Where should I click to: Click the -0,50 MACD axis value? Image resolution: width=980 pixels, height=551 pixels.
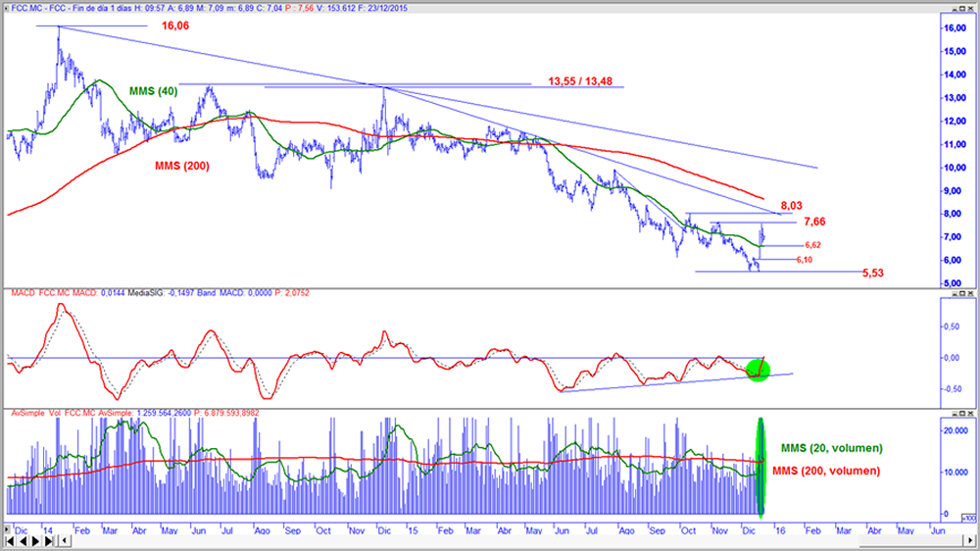pyautogui.click(x=951, y=388)
